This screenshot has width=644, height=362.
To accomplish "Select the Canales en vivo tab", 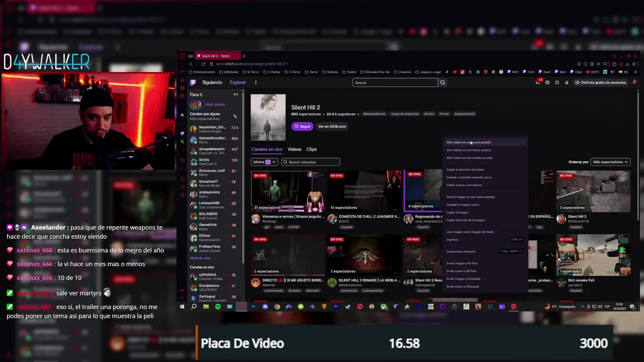I will [x=267, y=149].
